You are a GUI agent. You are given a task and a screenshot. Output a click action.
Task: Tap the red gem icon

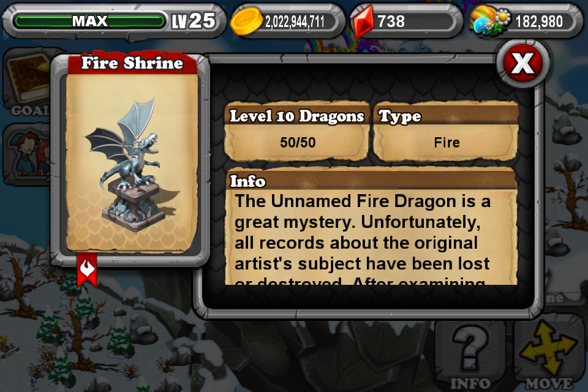point(363,21)
